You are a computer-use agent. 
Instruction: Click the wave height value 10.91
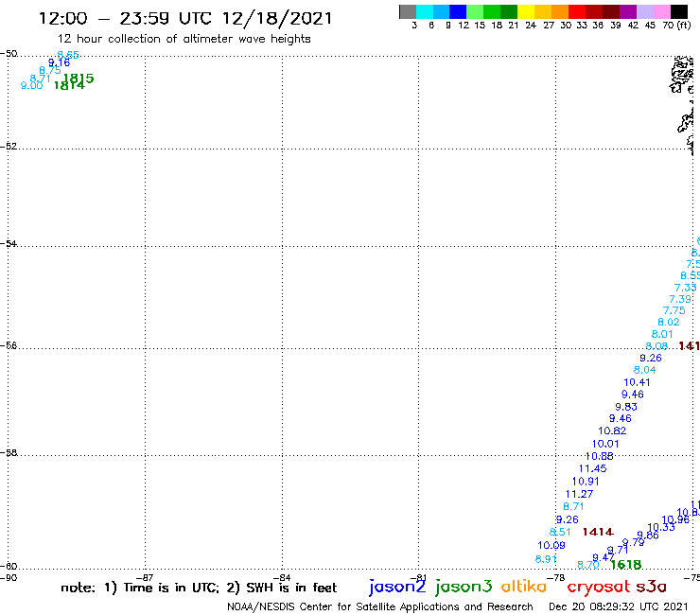(x=586, y=482)
